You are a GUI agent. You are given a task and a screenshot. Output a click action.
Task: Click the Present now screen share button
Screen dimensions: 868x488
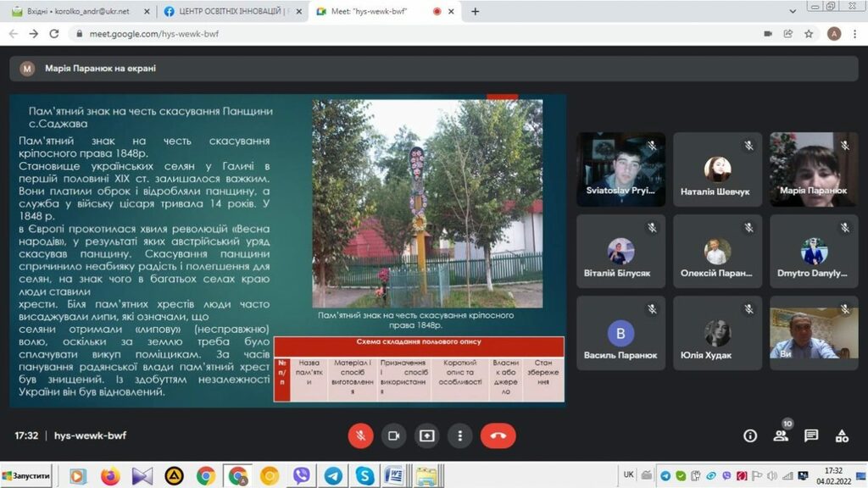(x=426, y=435)
